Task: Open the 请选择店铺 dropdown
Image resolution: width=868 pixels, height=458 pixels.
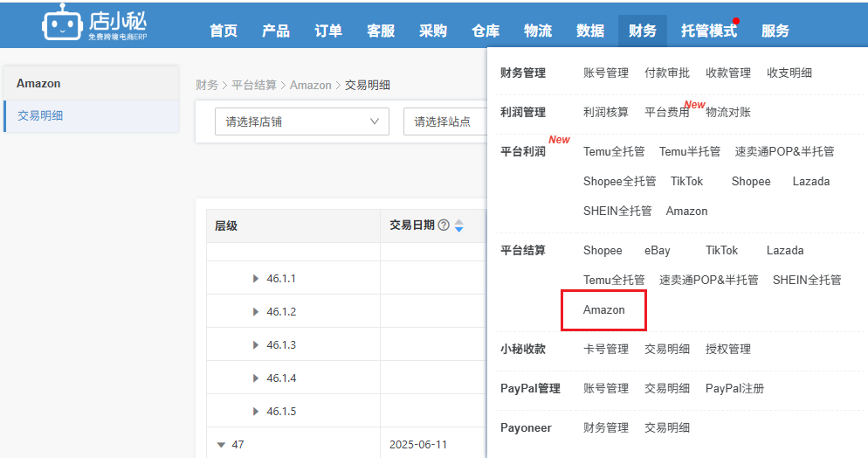Action: [x=301, y=121]
